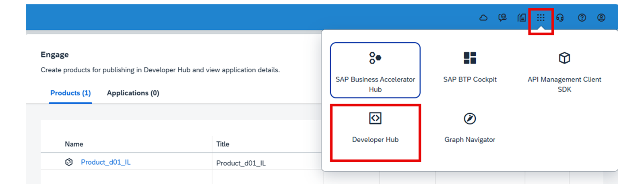Open the user profile icon
This screenshot has width=644, height=188.
click(x=601, y=18)
